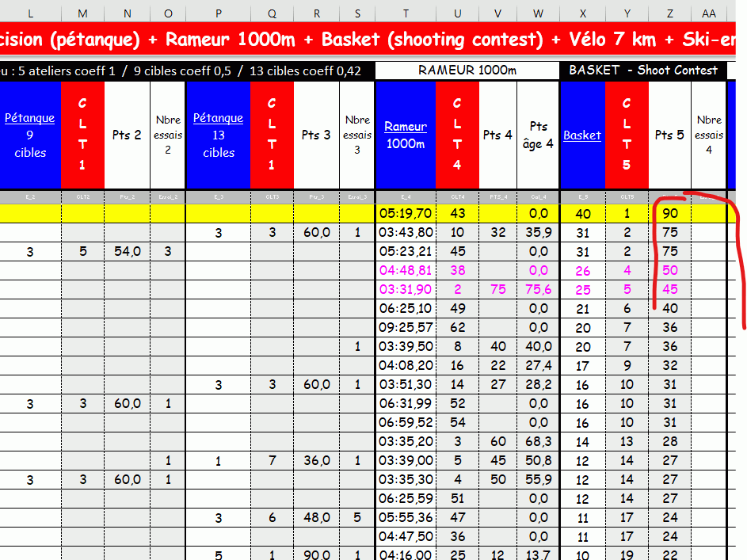Select the Pts 3 cell showing 90,0
Image resolution: width=747 pixels, height=560 pixels.
click(x=317, y=554)
